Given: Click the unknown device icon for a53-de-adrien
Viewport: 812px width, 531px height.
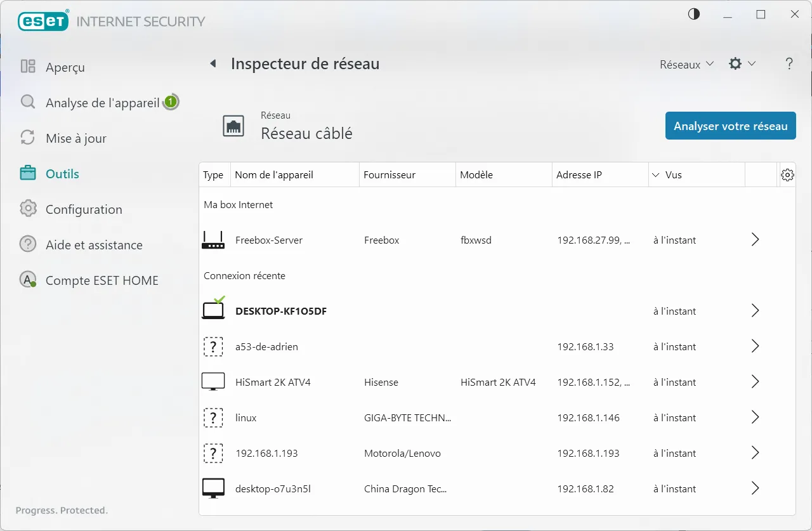Looking at the screenshot, I should coord(213,346).
